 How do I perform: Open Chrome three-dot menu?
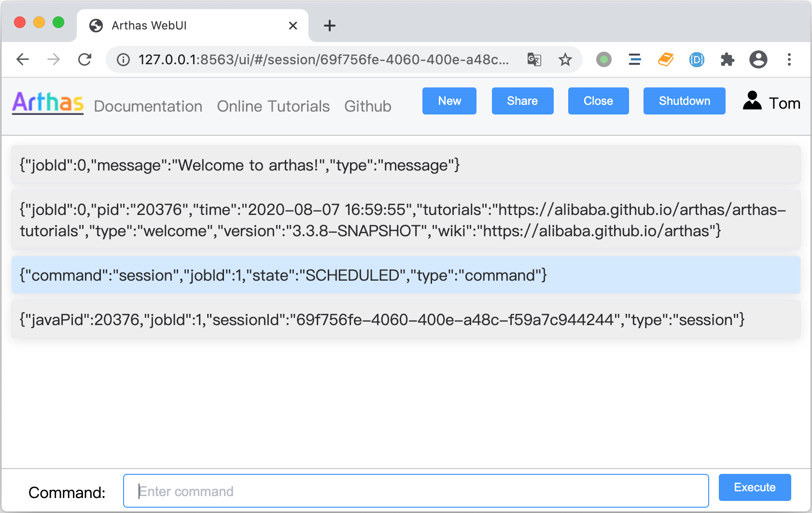coord(789,59)
